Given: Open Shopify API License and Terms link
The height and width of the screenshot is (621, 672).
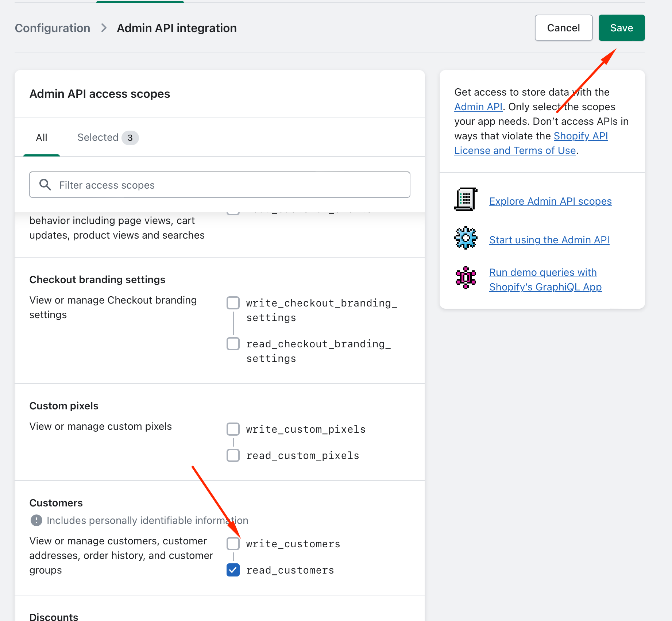Looking at the screenshot, I should point(531,143).
